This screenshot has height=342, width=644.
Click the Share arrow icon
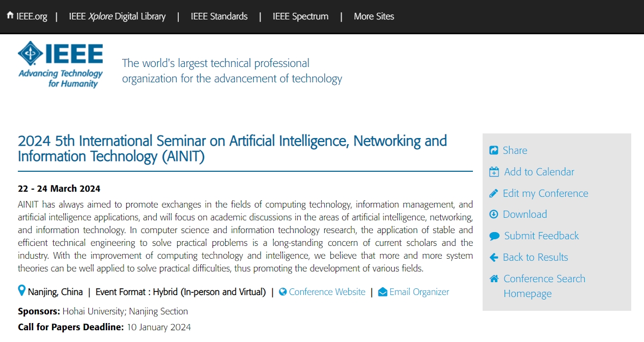494,150
